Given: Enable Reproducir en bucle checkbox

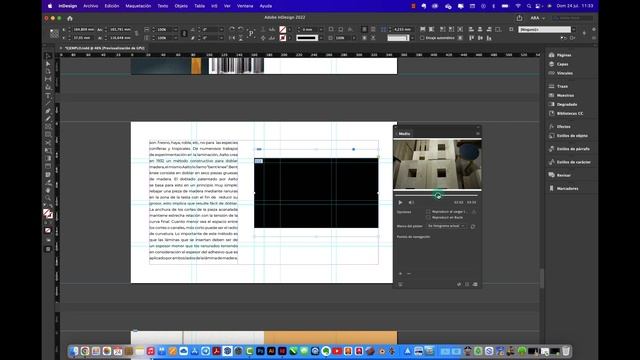Looking at the screenshot, I should [x=428, y=218].
